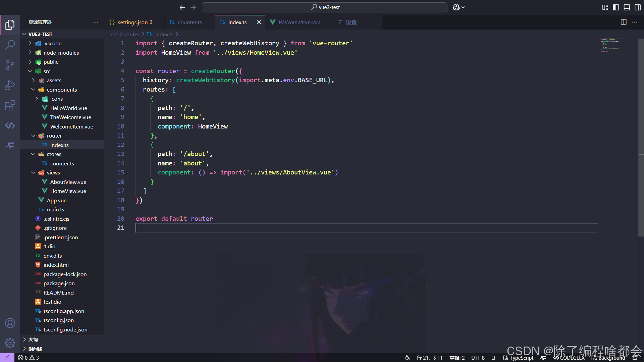Toggle the bottom panel visibility
Screen dimensions: 644x362
click(627, 7)
